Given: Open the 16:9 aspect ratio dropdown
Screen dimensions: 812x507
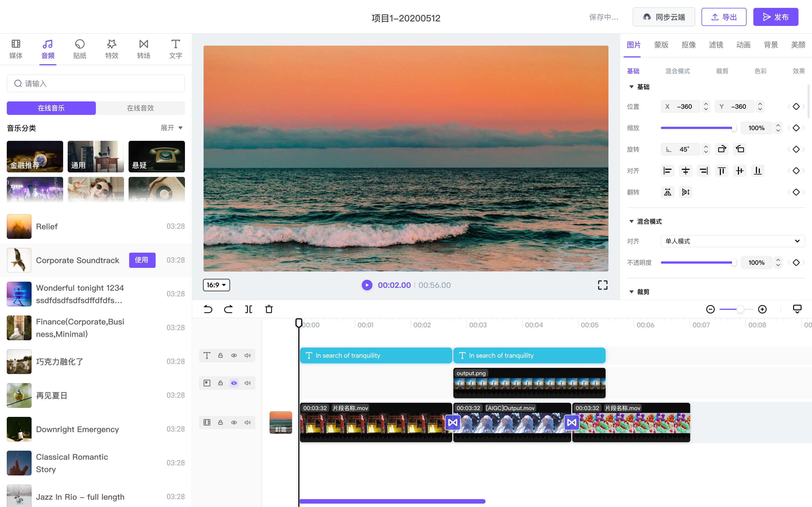Looking at the screenshot, I should click(x=217, y=285).
